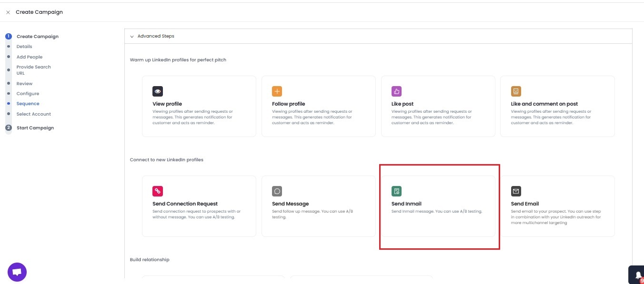Click the Create Campaign step 1 heading

pyautogui.click(x=38, y=37)
